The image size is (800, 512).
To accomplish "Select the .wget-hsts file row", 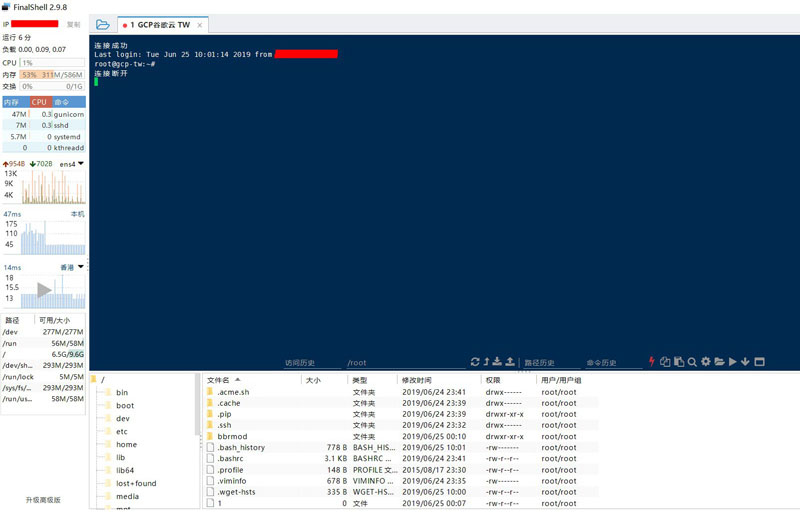I will click(x=401, y=493).
